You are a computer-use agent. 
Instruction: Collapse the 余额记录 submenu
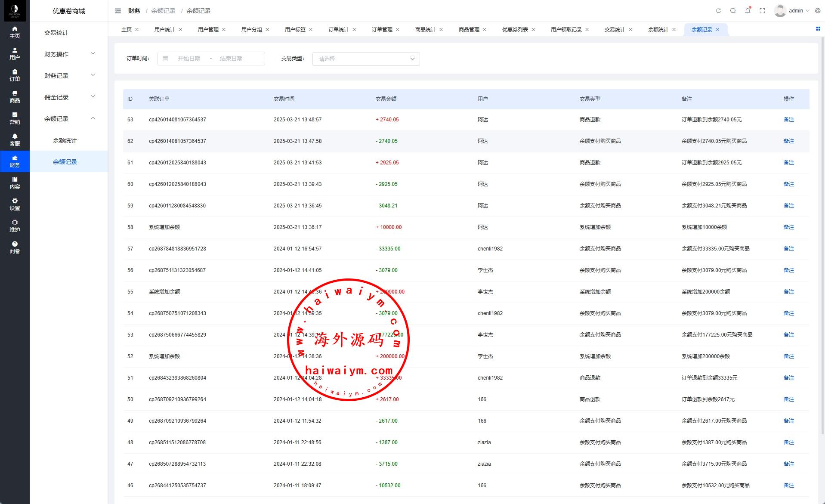(69, 119)
